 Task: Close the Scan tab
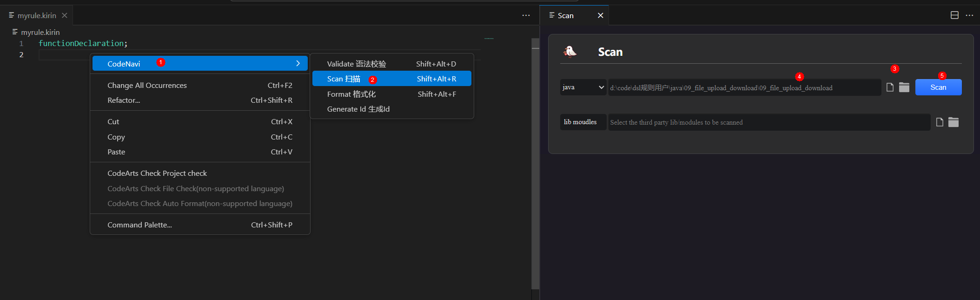pyautogui.click(x=601, y=15)
